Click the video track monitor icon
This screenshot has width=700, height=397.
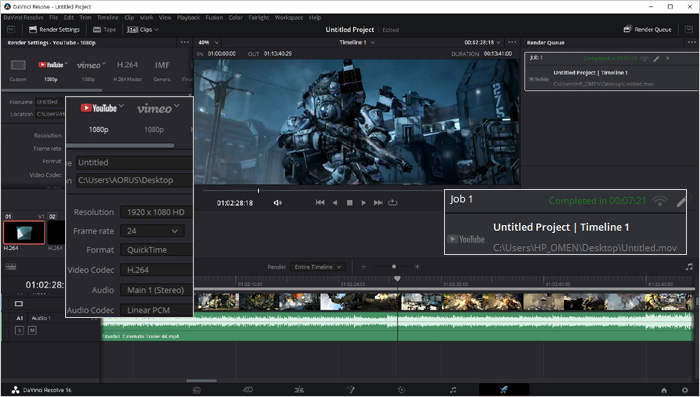tap(19, 304)
